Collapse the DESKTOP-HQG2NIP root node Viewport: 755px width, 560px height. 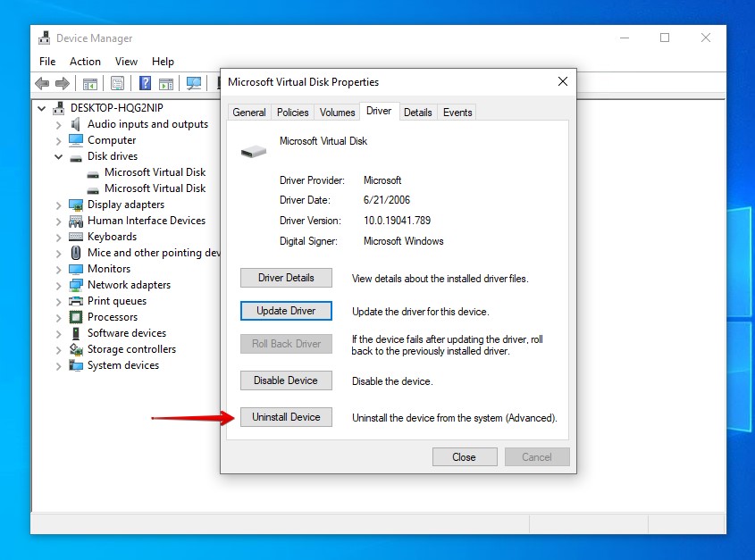(x=42, y=108)
